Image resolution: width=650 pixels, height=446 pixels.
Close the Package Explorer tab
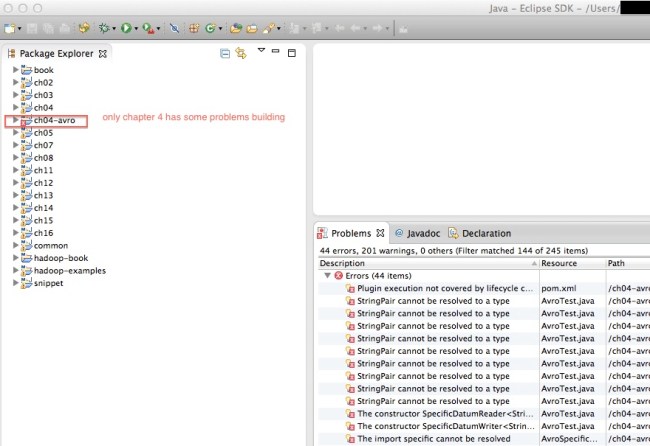click(x=102, y=52)
